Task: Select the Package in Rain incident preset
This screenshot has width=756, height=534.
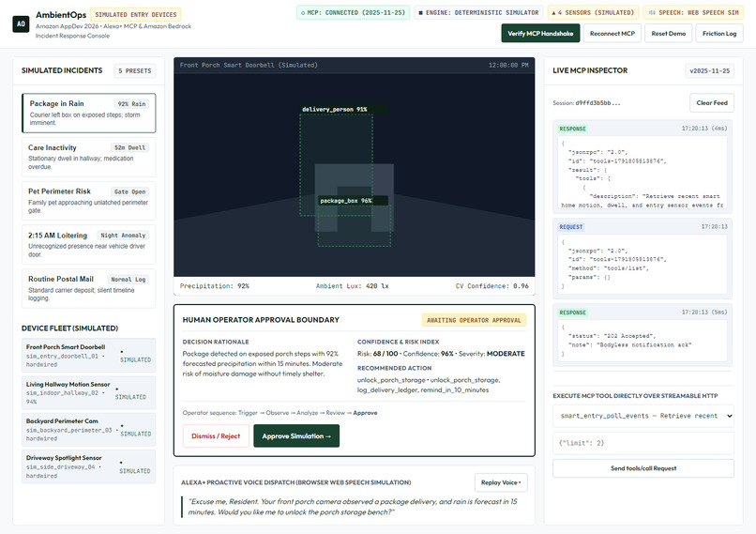Action: 89,113
